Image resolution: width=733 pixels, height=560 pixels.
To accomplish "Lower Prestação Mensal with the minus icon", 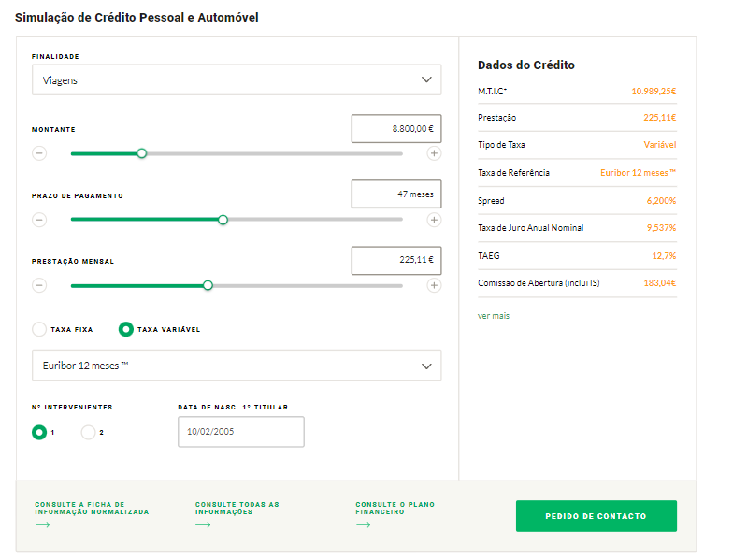I will coord(39,285).
